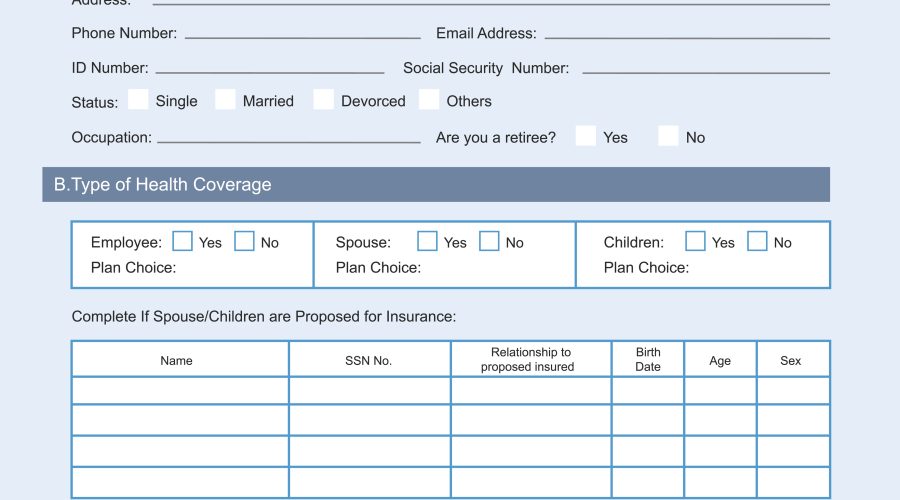Click first row cell under SSN No. column

pos(370,391)
